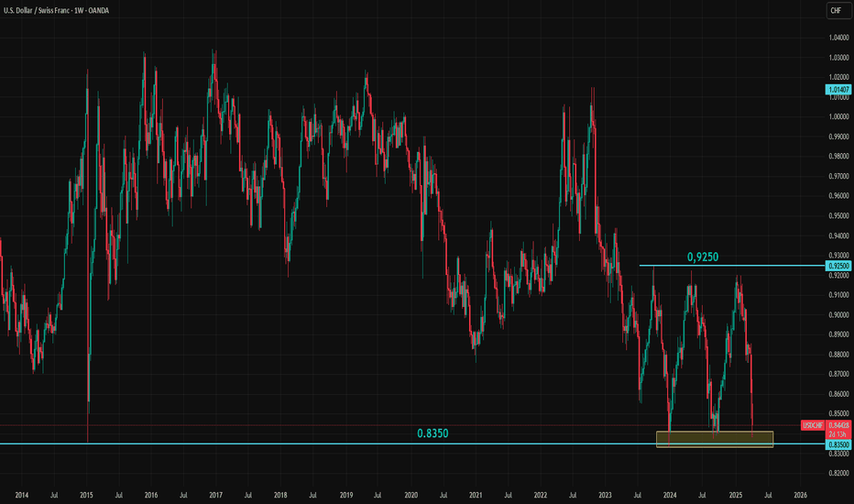The image size is (854, 504).
Task: Click the 1.01407 cyan price axis tag
Action: 838,90
